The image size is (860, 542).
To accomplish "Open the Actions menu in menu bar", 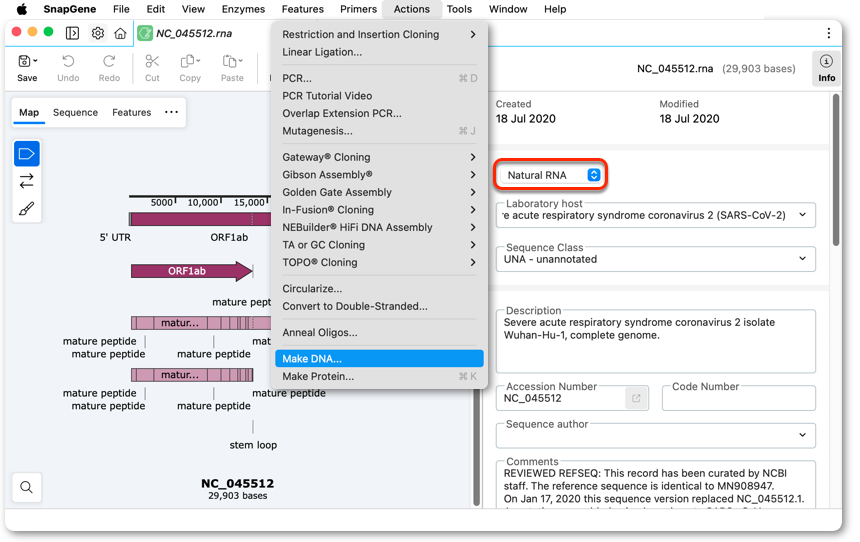I will click(x=411, y=9).
